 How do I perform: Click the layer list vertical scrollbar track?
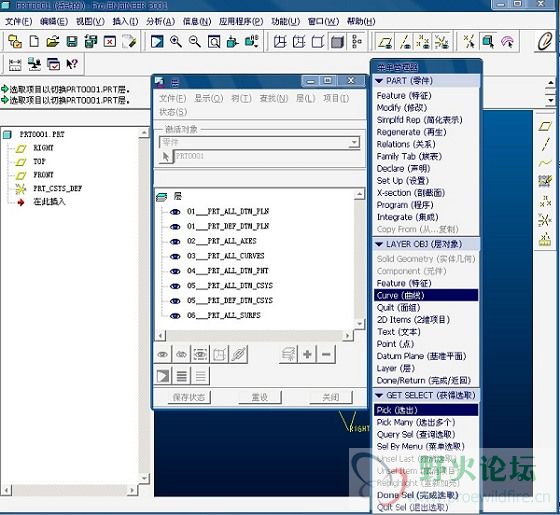(359, 259)
